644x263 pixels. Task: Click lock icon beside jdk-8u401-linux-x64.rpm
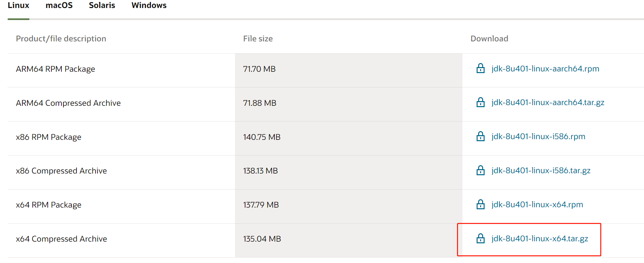[x=480, y=205]
